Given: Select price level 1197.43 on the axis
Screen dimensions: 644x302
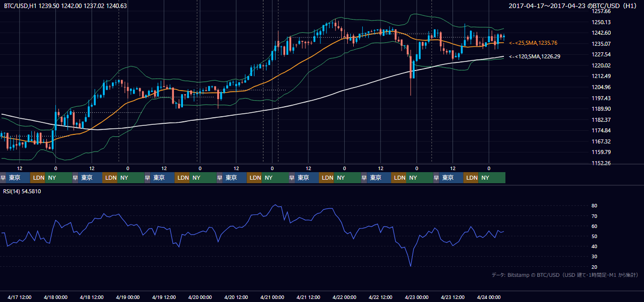Looking at the screenshot, I should pyautogui.click(x=601, y=98).
